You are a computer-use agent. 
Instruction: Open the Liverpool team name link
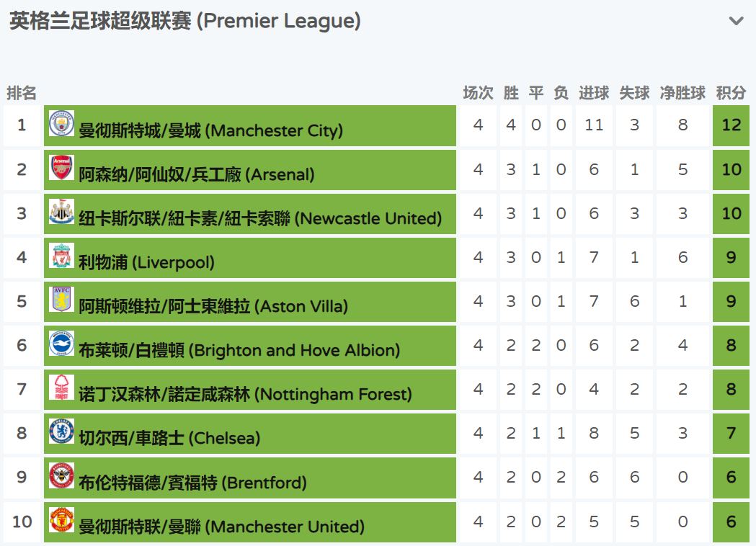[x=146, y=262]
